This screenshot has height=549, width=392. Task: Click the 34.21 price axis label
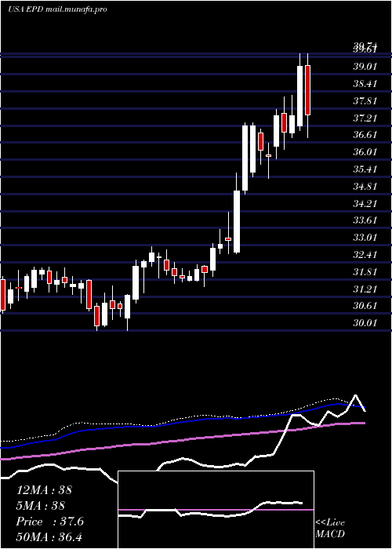(x=365, y=203)
